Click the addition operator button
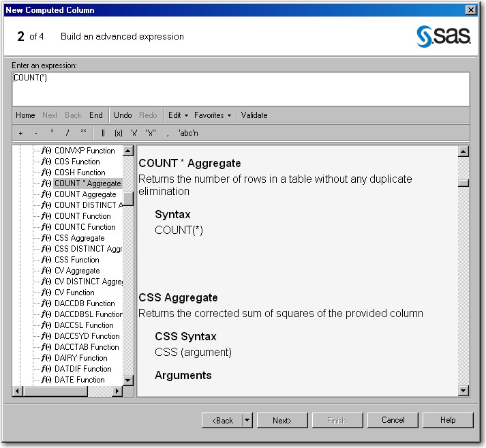 (x=20, y=133)
